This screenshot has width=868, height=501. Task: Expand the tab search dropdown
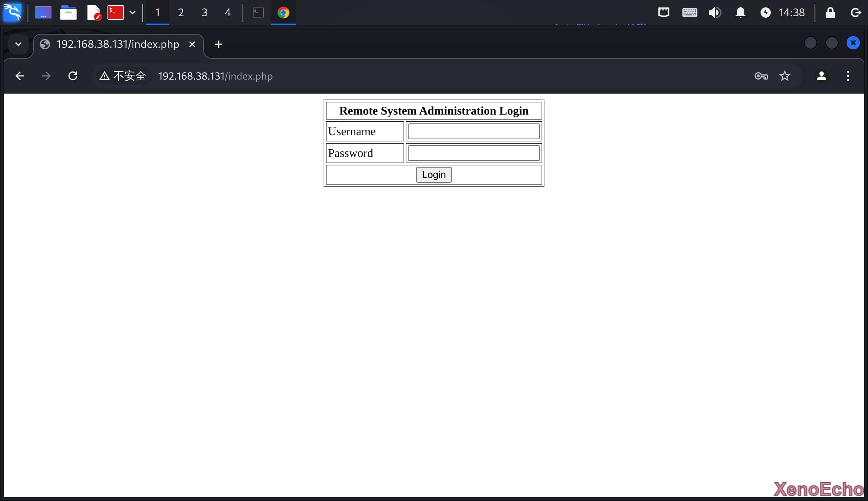[x=18, y=44]
